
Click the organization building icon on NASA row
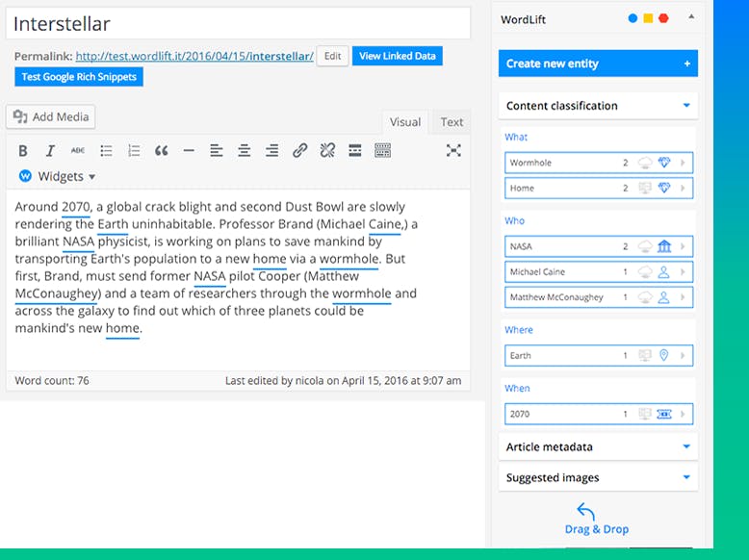[x=664, y=246]
